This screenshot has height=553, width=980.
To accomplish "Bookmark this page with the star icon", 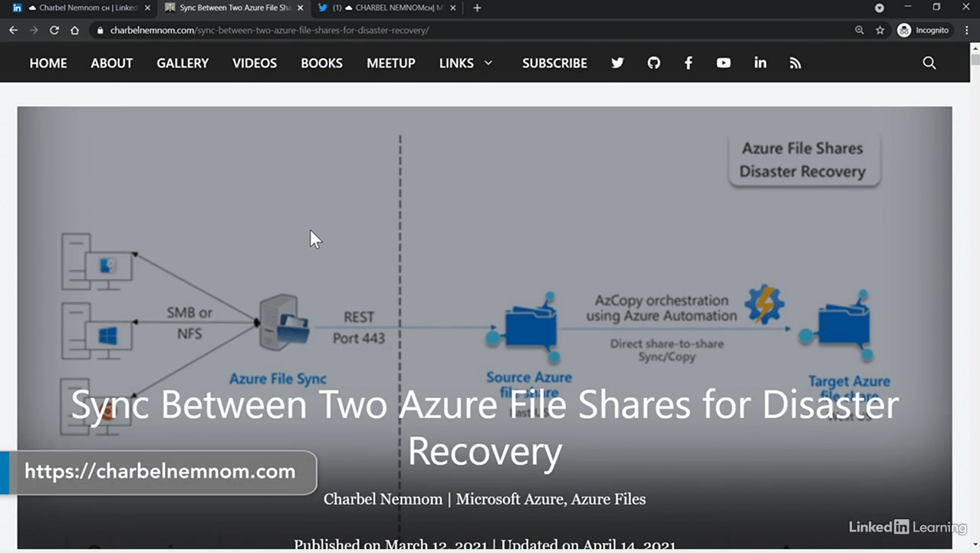I will (x=880, y=30).
